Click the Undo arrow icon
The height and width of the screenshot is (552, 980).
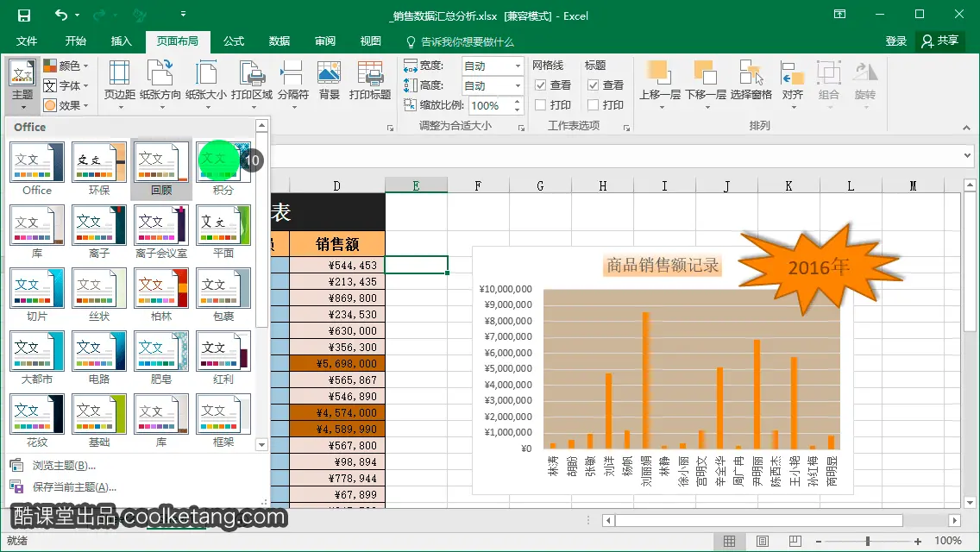[x=60, y=15]
